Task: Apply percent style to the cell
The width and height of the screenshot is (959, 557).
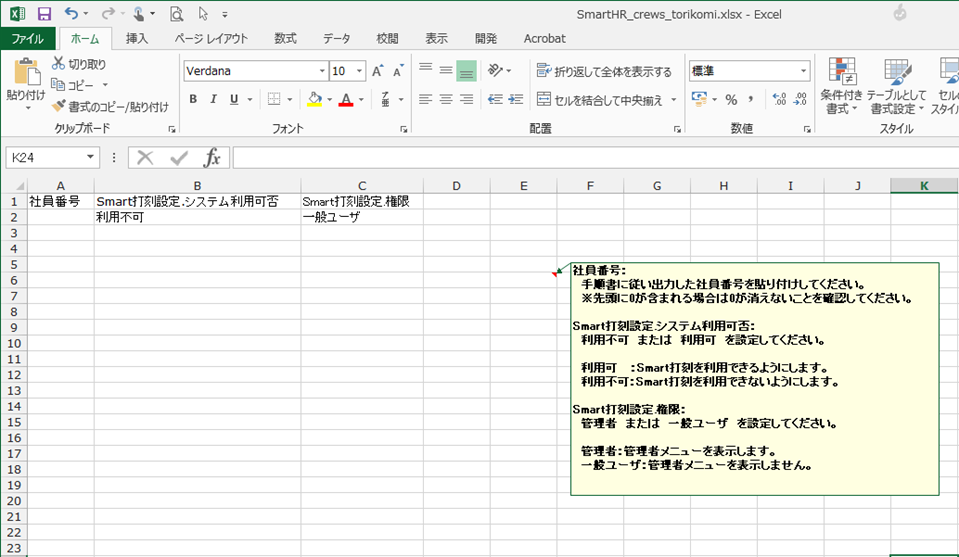Action: tap(731, 99)
